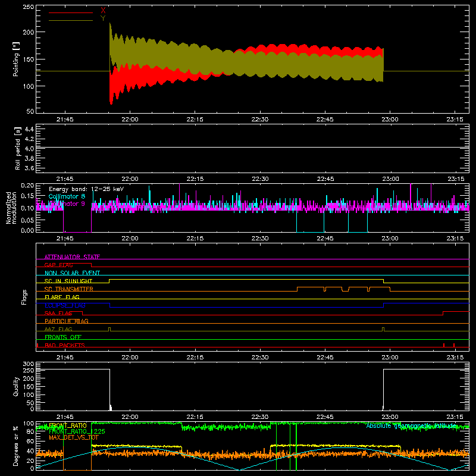Select the FRONT_RATIO legend entry

tap(68, 425)
